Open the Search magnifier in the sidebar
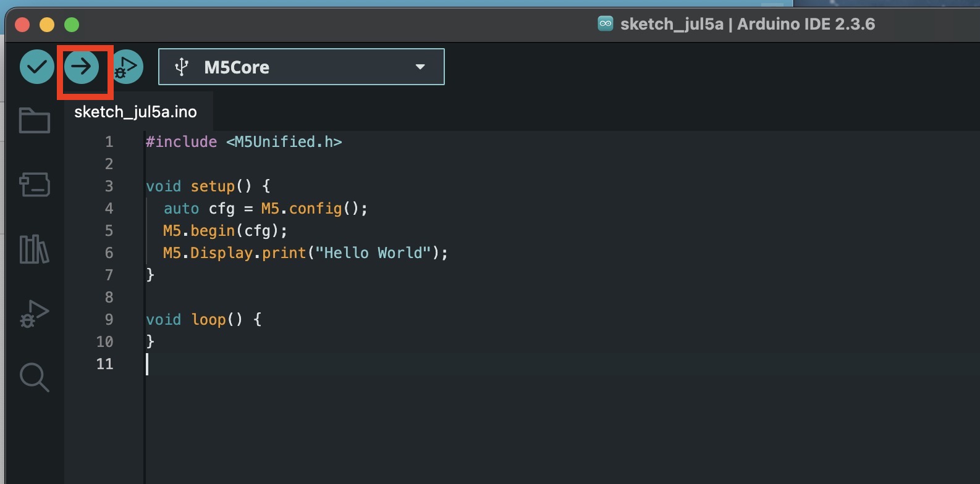 coord(35,377)
